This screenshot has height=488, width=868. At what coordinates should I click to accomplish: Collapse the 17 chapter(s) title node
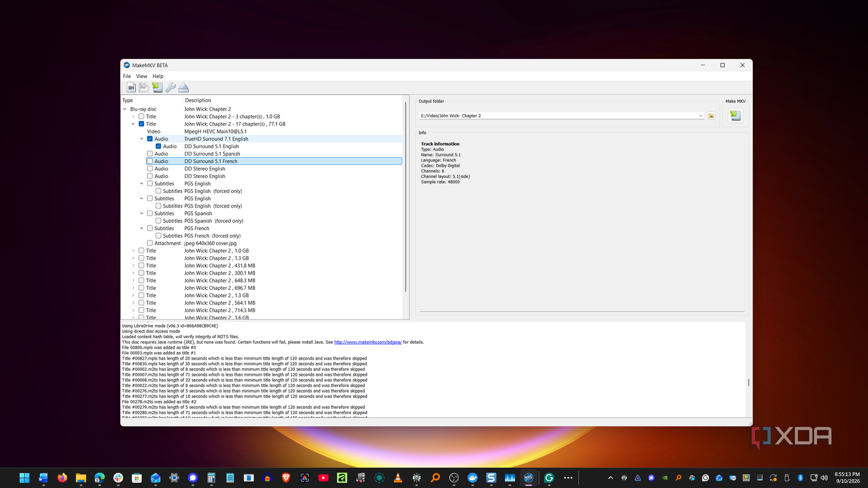tap(133, 124)
